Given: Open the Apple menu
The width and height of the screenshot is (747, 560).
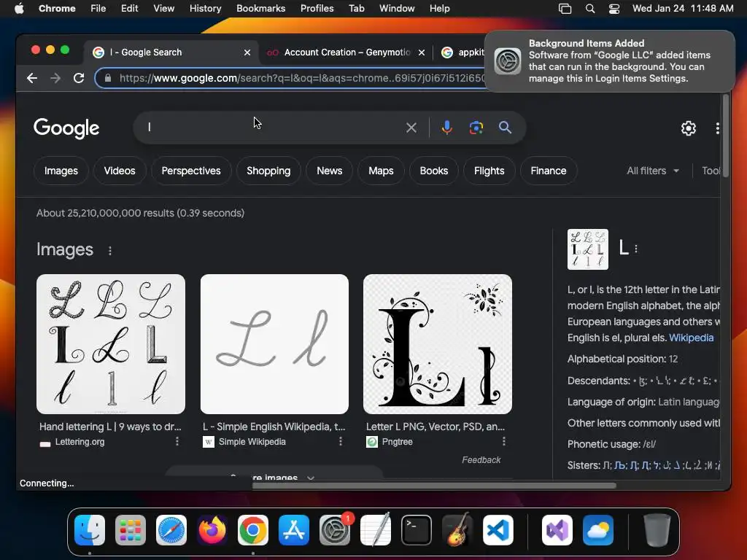Looking at the screenshot, I should tap(19, 9).
